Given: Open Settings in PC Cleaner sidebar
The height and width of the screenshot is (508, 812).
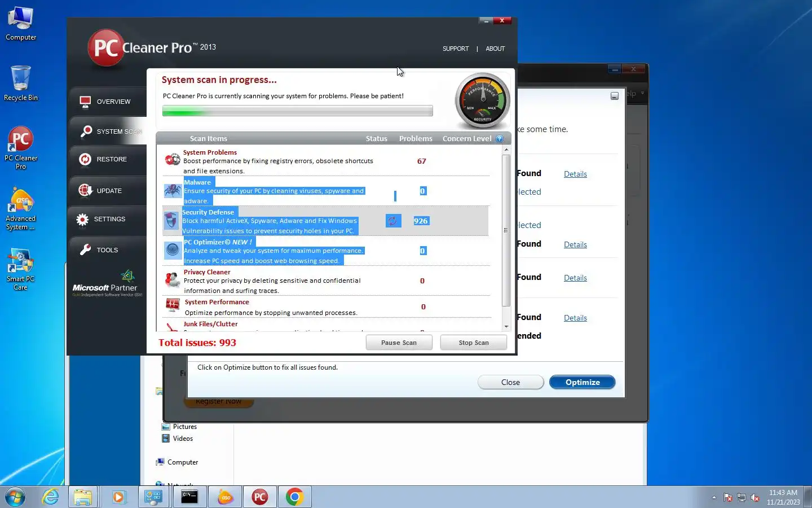Looking at the screenshot, I should pos(108,219).
